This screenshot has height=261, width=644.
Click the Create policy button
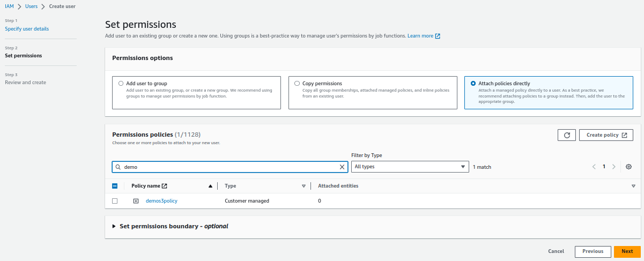[x=606, y=135]
